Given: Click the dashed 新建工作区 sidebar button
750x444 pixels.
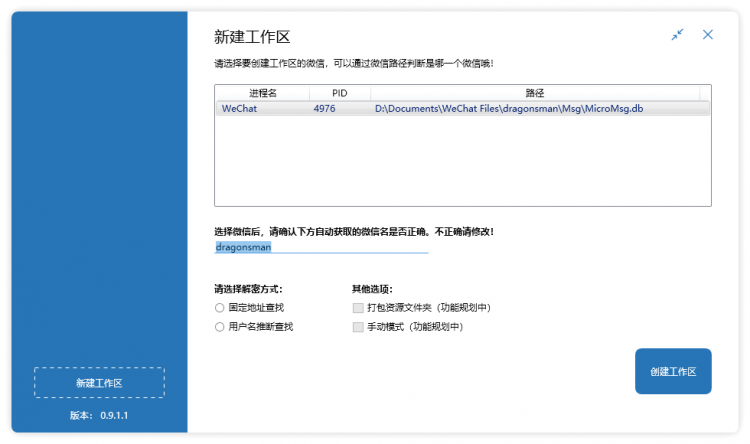Looking at the screenshot, I should [x=99, y=383].
